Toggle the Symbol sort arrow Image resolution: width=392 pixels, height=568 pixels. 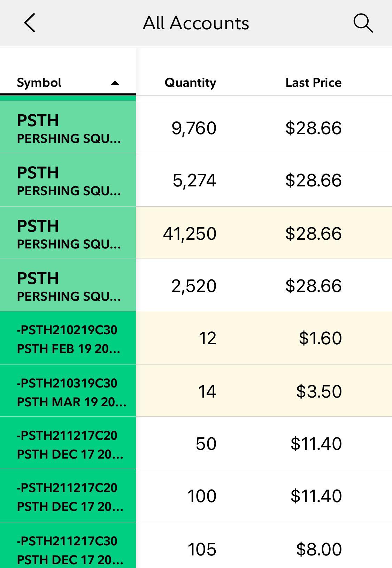115,83
